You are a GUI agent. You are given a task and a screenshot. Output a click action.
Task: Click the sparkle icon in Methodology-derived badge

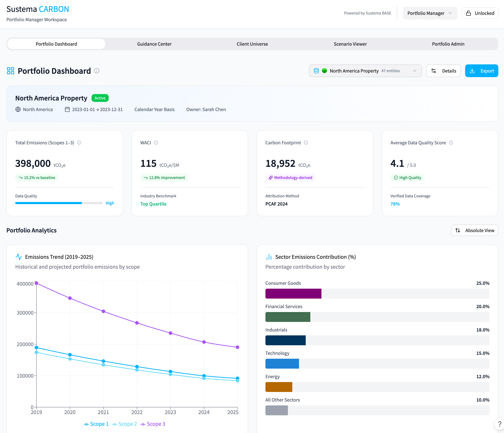[271, 178]
